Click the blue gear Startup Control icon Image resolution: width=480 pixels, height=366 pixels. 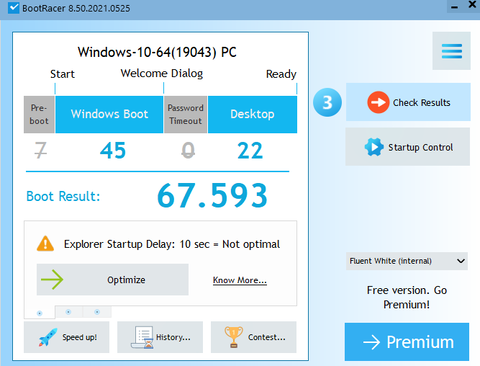[x=374, y=147]
